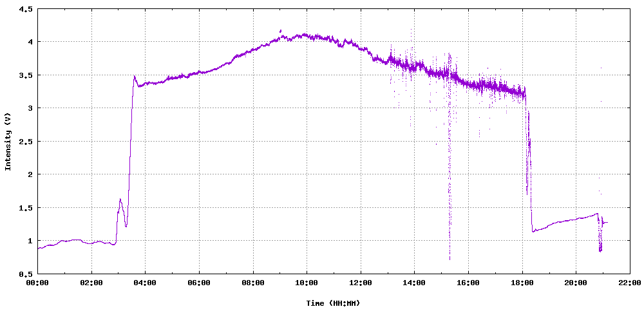
Task: Pick the 3.5 y-axis tick label
Action: pyautogui.click(x=27, y=75)
